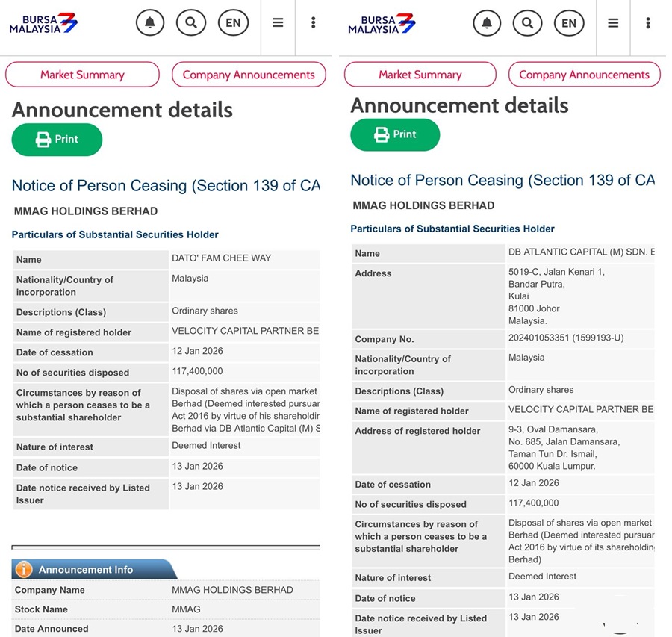Click the DATO' FAM CHEE WAY name cell

[x=222, y=258]
